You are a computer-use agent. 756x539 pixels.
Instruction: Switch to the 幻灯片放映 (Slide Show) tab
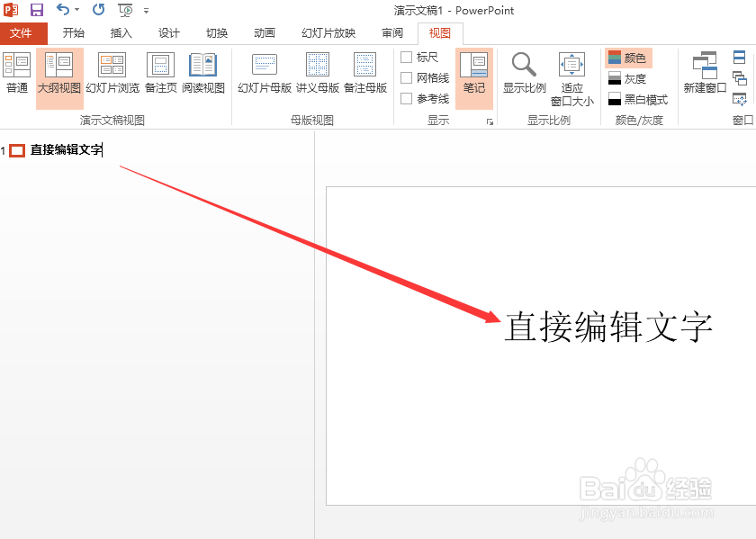(x=328, y=32)
